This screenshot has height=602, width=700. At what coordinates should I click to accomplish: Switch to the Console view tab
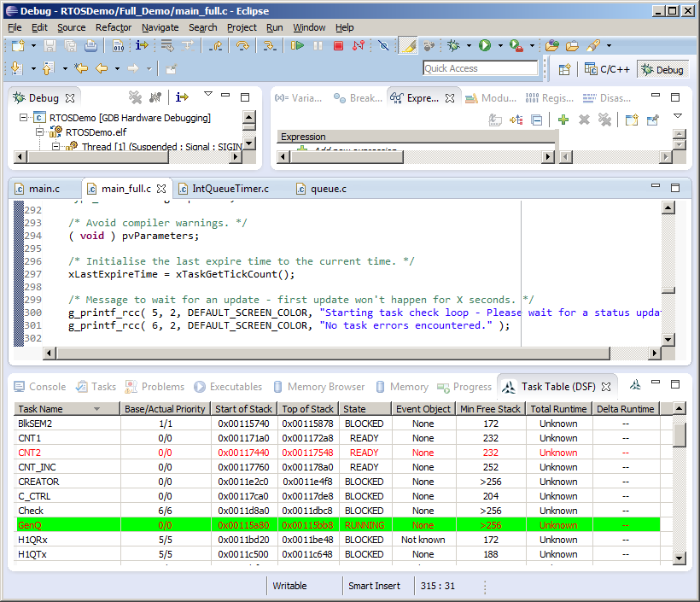[40, 387]
